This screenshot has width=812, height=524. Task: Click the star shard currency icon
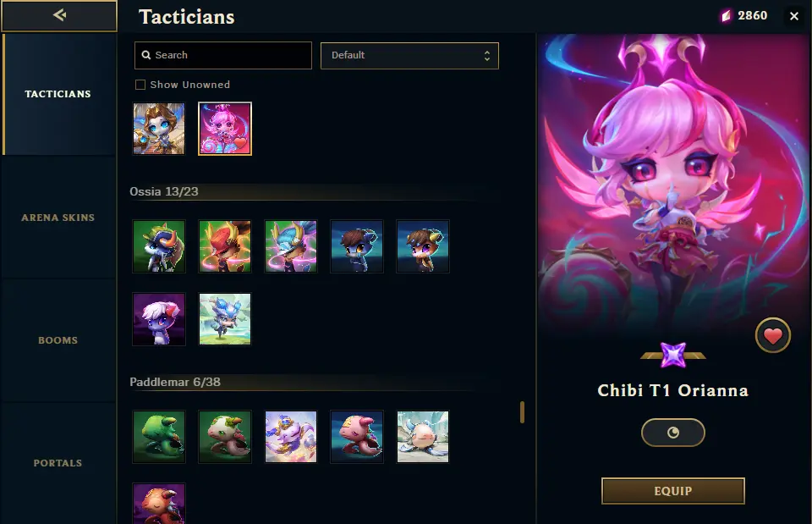[726, 16]
